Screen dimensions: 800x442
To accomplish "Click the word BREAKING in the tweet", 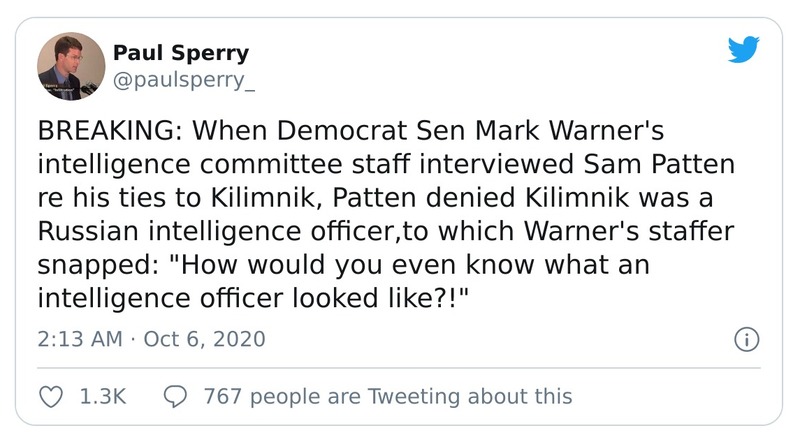I will point(102,131).
